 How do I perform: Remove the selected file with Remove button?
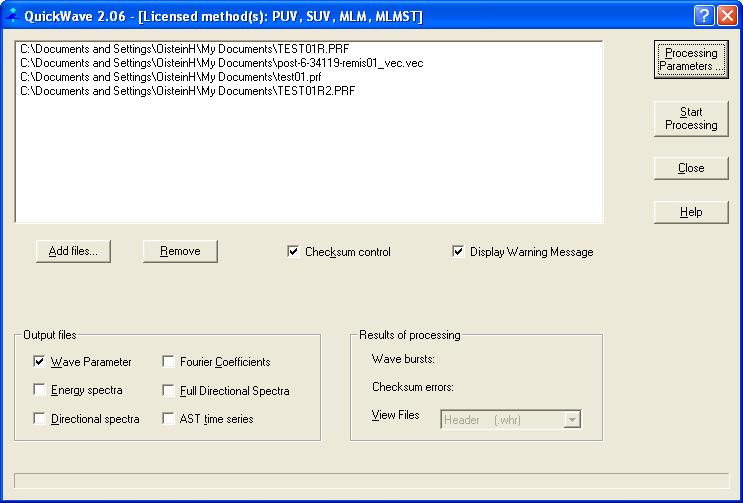[x=180, y=251]
